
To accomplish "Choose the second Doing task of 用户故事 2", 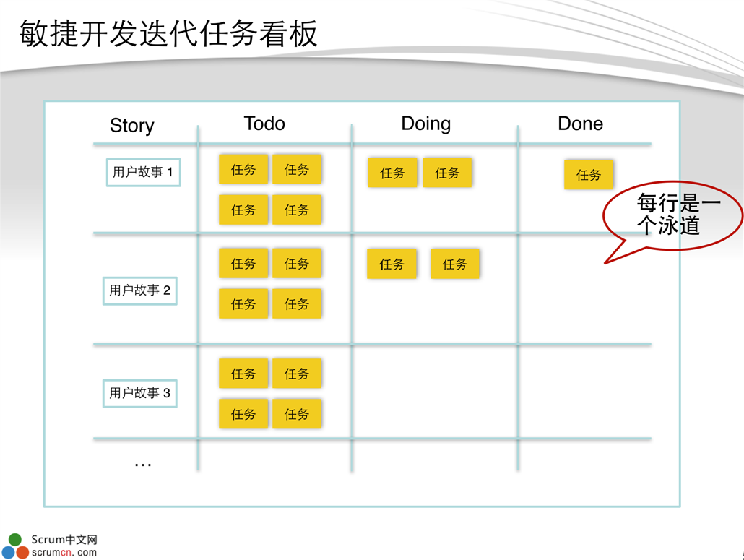I will [x=454, y=264].
